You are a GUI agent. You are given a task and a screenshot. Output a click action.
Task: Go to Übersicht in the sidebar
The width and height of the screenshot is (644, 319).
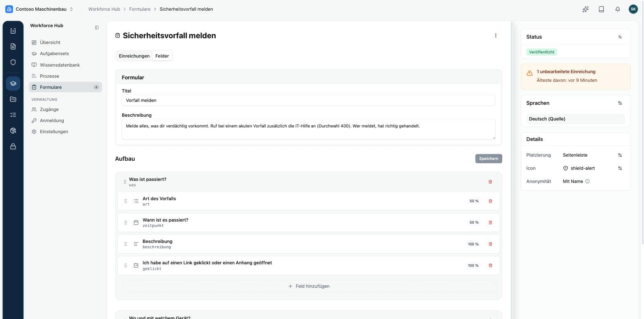pyautogui.click(x=65, y=42)
